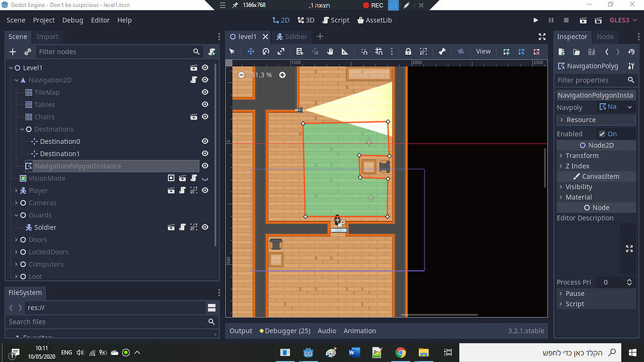The height and width of the screenshot is (362, 644).
Task: Open the GLES3 renderer dropdown
Action: coord(619,20)
